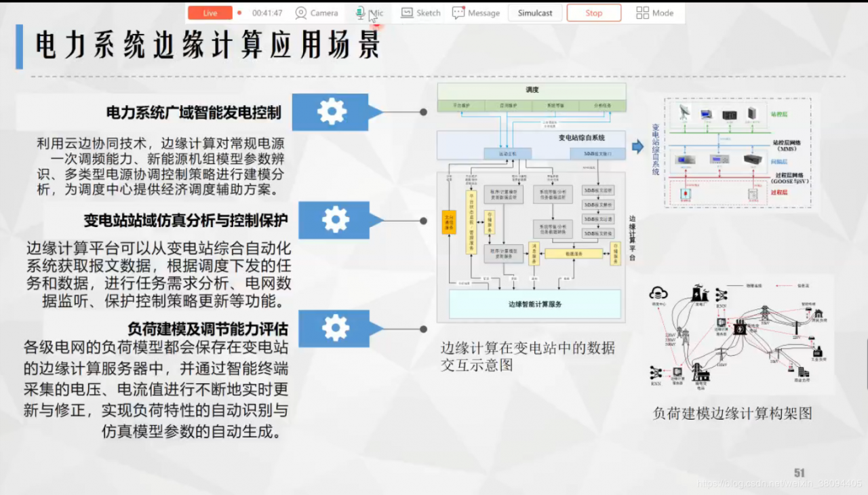Image resolution: width=868 pixels, height=495 pixels.
Task: Click gear icon beside 电力系统广域智能发电控制
Action: [331, 112]
